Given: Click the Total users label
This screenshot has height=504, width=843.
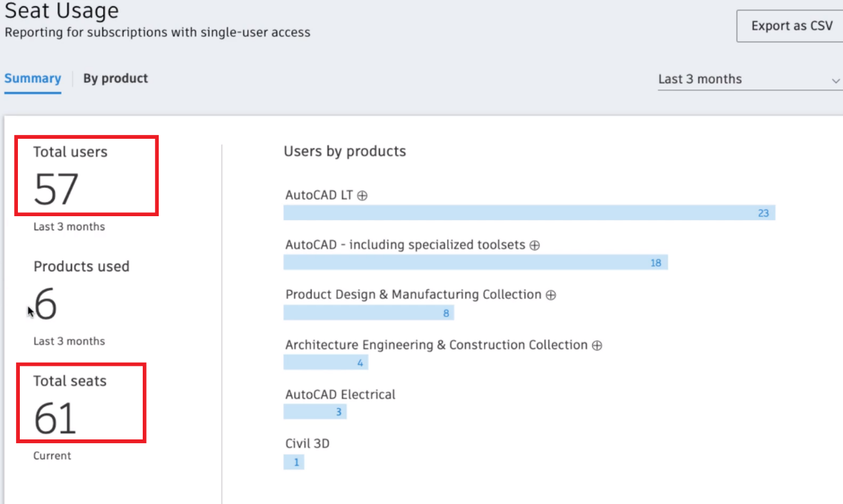Looking at the screenshot, I should (70, 152).
